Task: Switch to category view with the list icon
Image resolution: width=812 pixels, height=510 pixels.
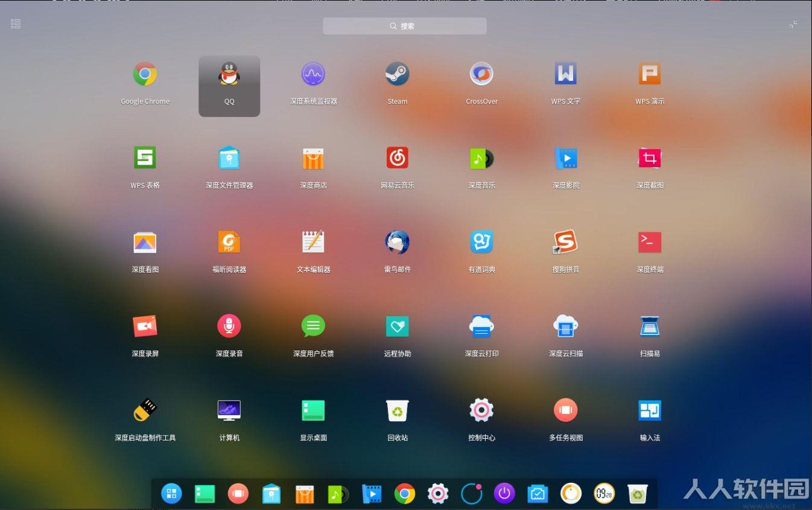Action: 16,24
